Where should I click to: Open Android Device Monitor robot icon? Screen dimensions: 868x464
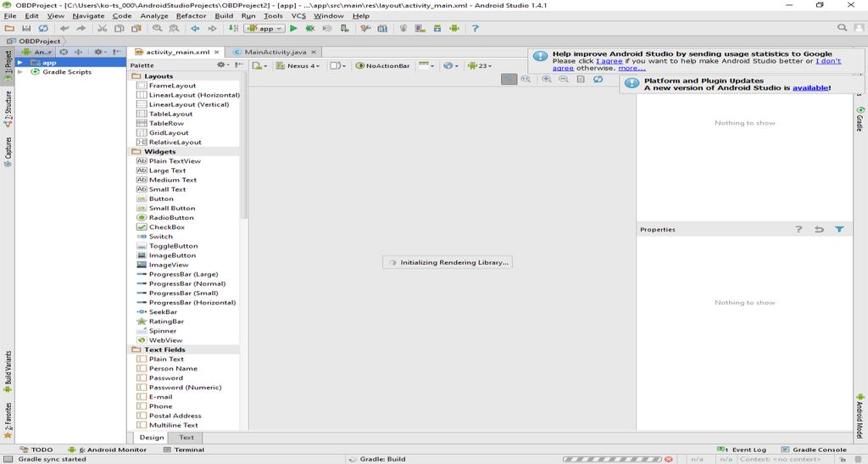(454, 28)
